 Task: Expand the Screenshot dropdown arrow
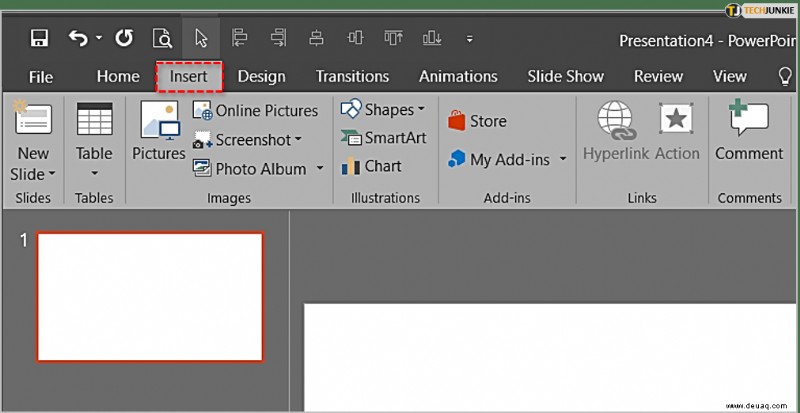coord(298,139)
